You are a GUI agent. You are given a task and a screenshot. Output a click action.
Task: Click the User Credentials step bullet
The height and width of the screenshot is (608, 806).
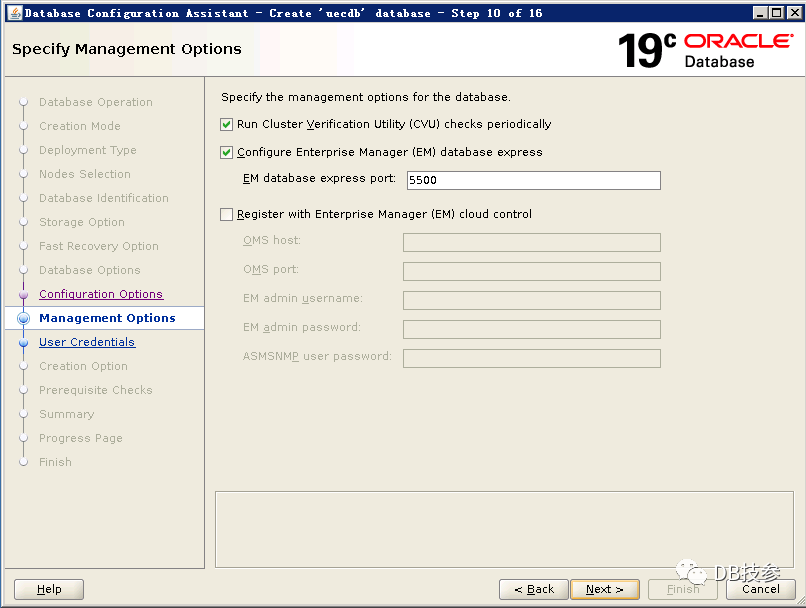click(24, 342)
